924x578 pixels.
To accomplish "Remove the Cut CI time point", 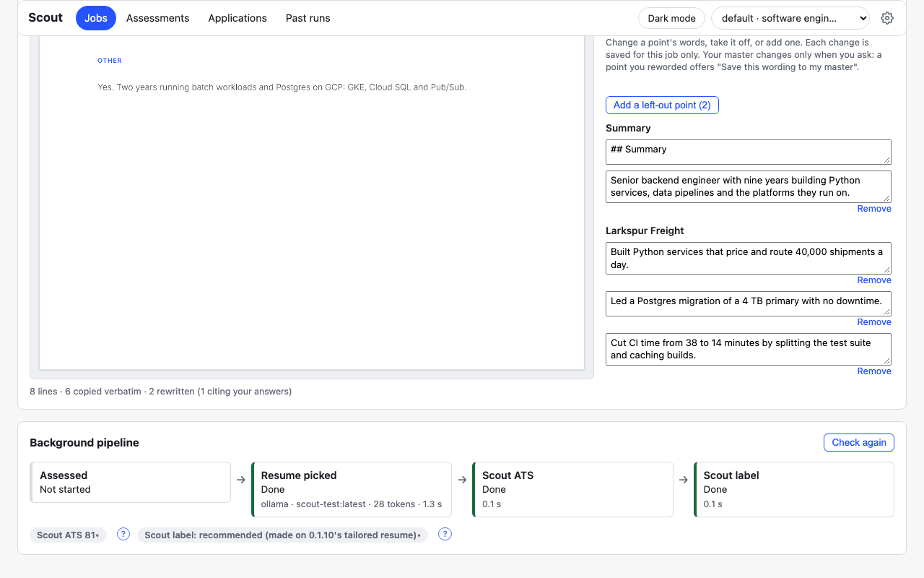I will (x=874, y=371).
